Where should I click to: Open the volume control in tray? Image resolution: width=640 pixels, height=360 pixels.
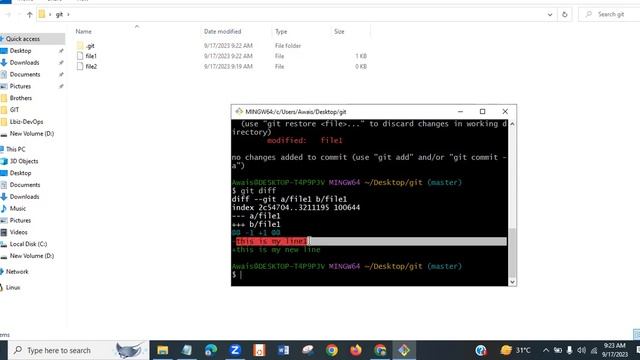tap(582, 350)
